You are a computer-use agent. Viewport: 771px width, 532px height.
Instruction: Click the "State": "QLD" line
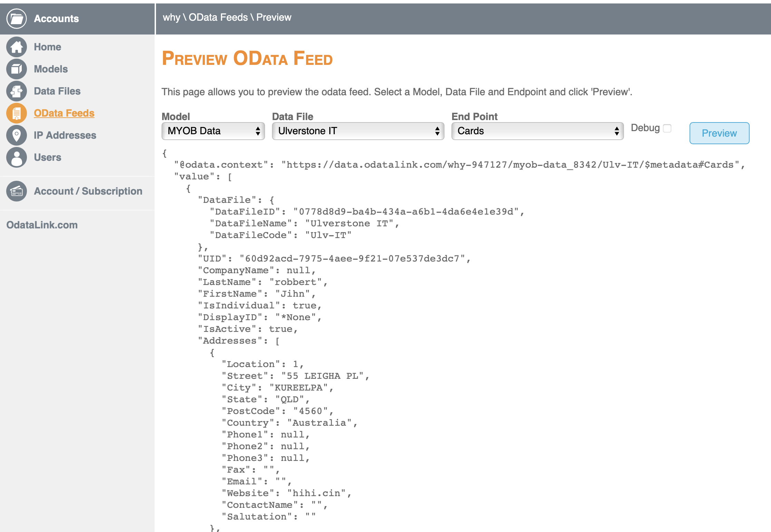(x=265, y=400)
